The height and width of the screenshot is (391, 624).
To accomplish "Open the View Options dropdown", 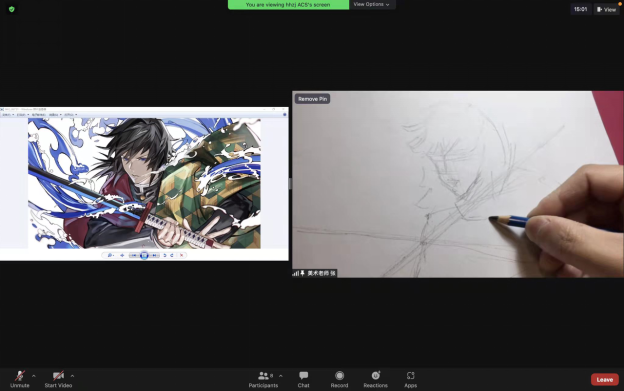I will [372, 4].
